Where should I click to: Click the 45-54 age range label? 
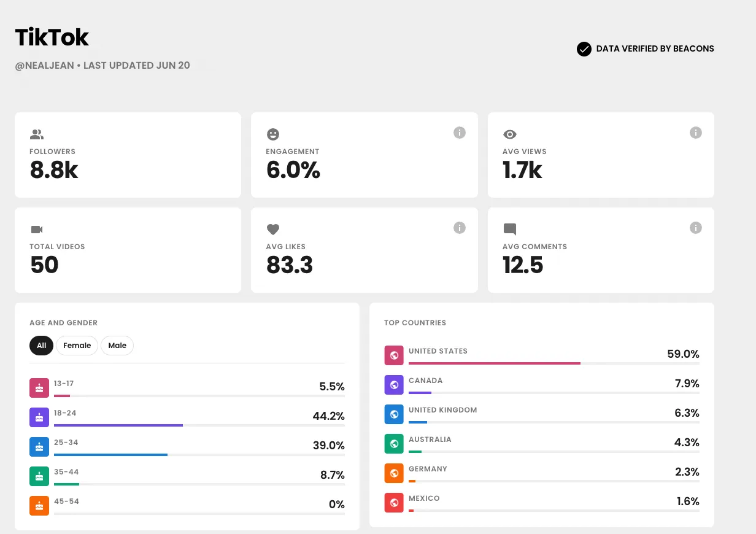point(66,501)
